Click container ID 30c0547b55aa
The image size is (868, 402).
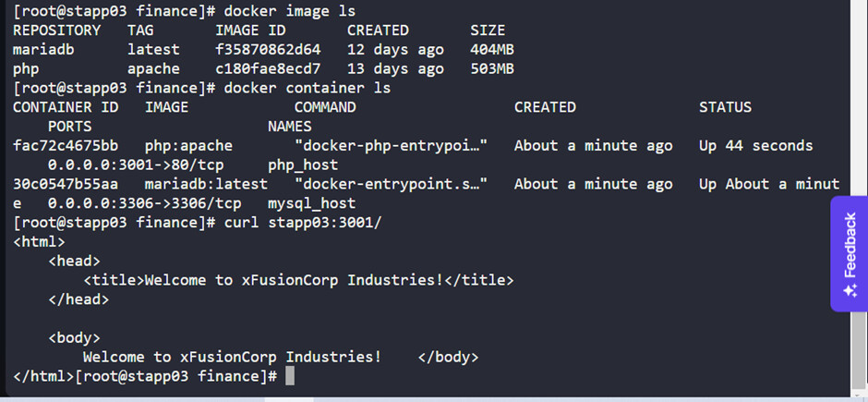coord(66,184)
